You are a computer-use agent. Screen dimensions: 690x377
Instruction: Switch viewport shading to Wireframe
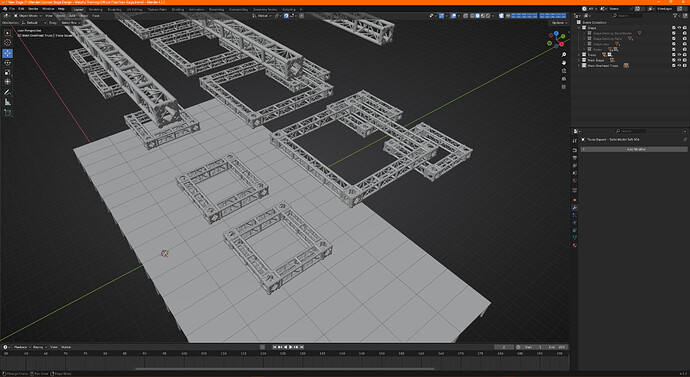pos(472,16)
